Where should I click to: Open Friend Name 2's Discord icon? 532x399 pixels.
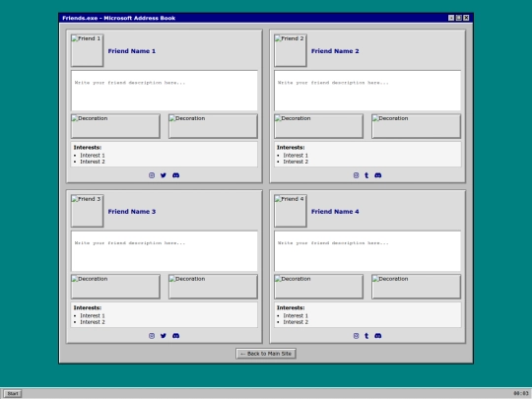(378, 175)
